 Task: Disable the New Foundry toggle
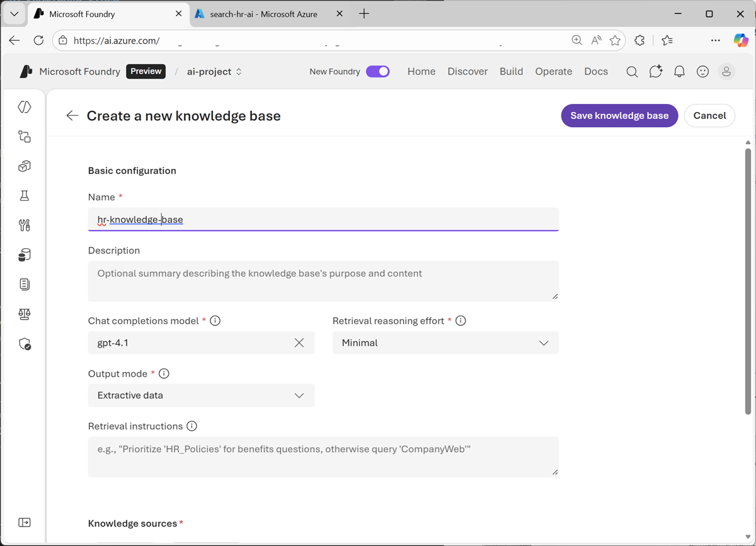[378, 71]
